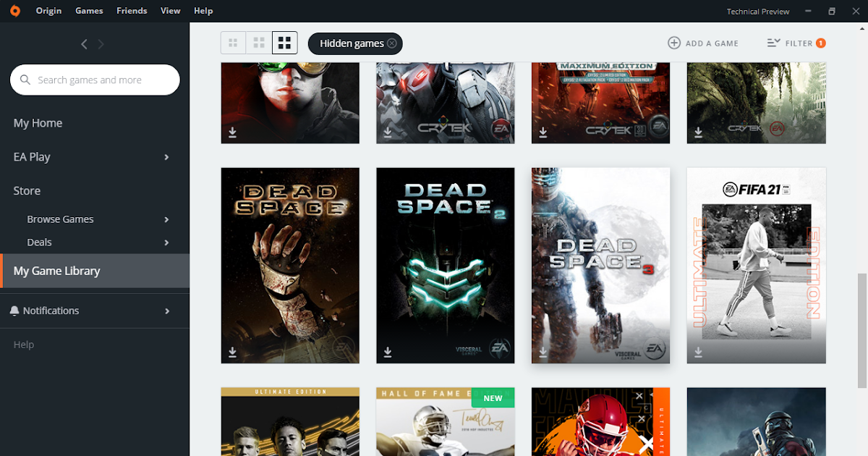
Task: Click the Origin logo icon
Action: click(15, 11)
